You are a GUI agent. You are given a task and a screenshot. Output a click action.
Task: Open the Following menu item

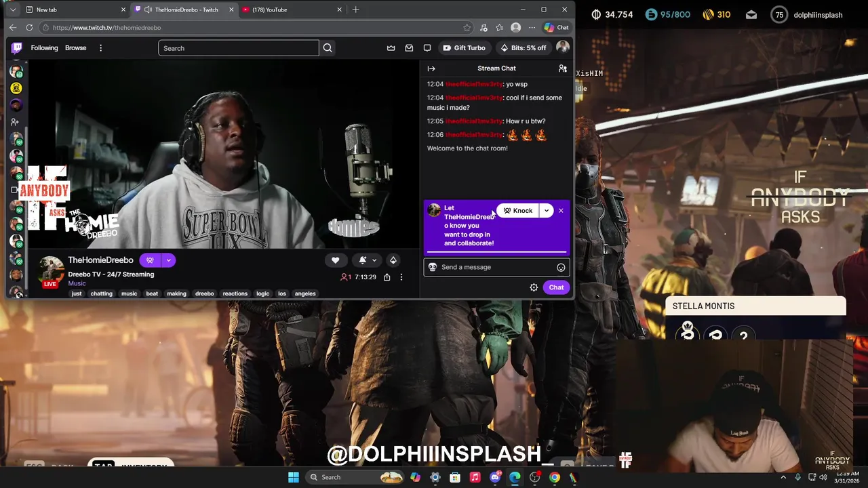(x=44, y=48)
